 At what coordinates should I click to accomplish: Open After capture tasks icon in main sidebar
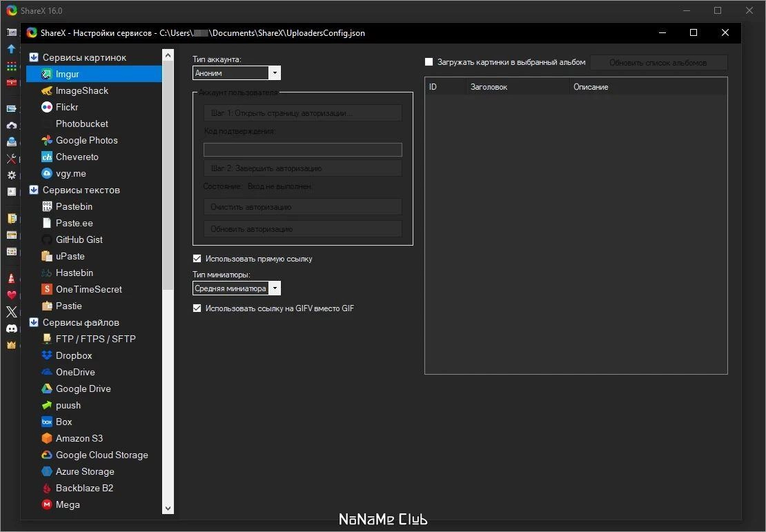click(11, 108)
